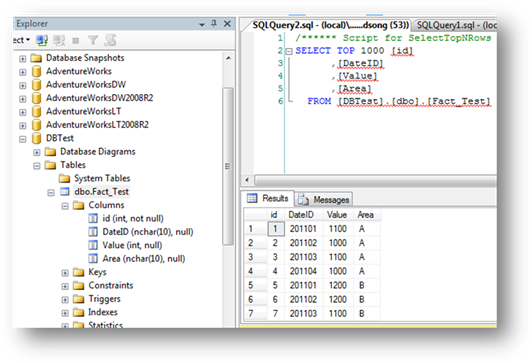Click the Explorer toolbar script icon

point(110,40)
